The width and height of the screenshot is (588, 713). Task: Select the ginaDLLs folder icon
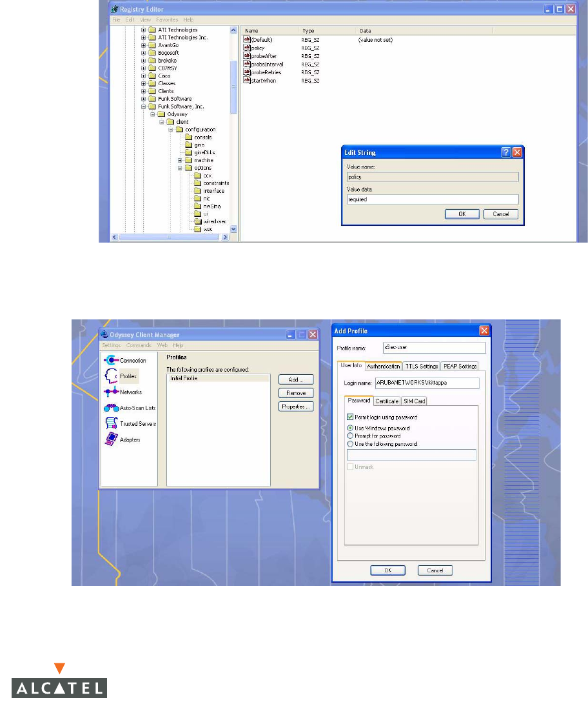[x=188, y=152]
